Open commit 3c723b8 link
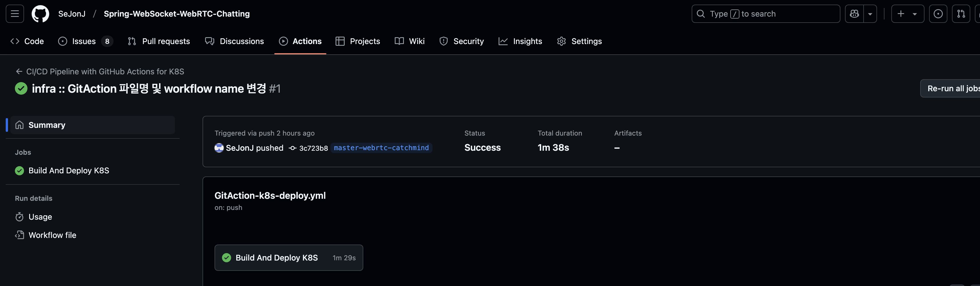The height and width of the screenshot is (286, 980). (314, 148)
